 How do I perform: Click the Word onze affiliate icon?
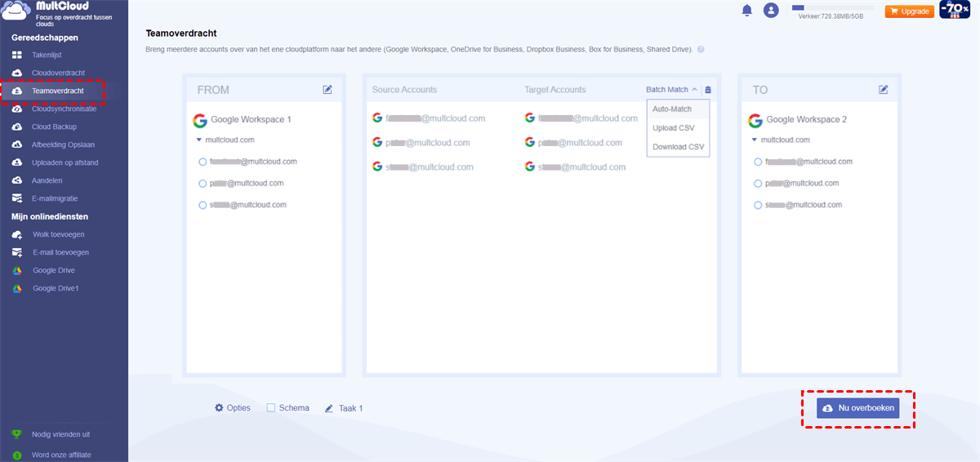[x=17, y=455]
